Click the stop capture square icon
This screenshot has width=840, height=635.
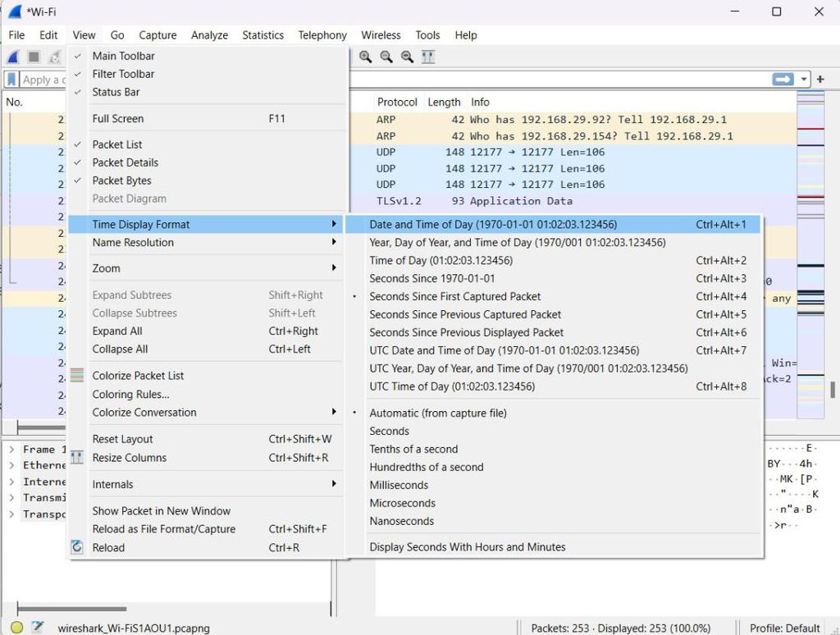click(34, 57)
